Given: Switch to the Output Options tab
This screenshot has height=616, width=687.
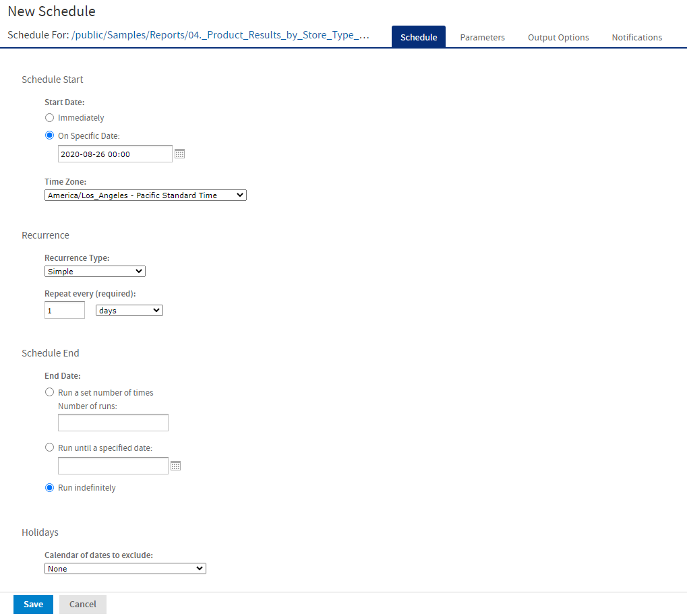Looking at the screenshot, I should click(x=558, y=37).
